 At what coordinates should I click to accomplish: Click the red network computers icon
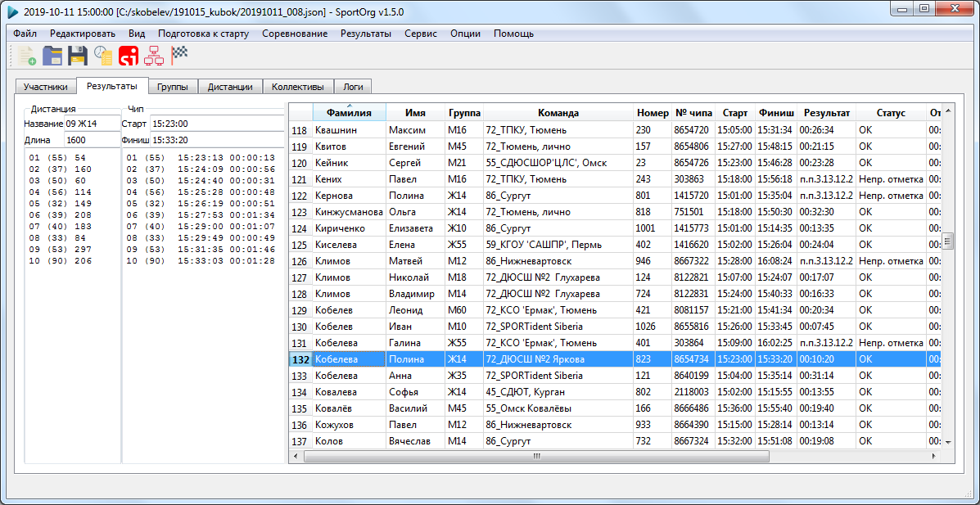153,56
